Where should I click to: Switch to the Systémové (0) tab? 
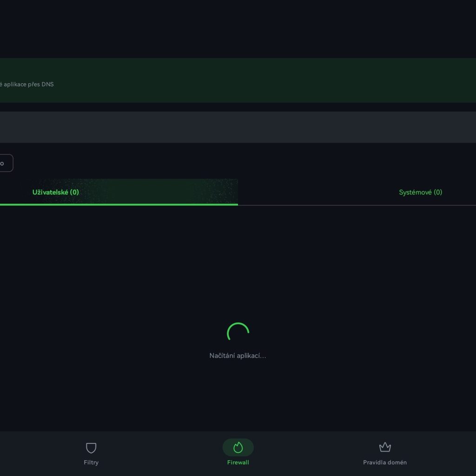[420, 192]
